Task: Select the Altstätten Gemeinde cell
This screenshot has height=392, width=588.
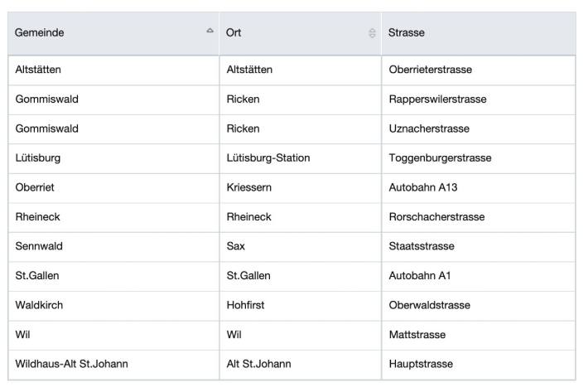Action: click(113, 70)
